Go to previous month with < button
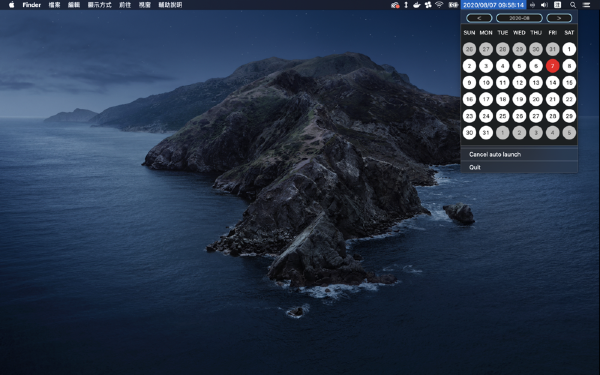Viewport: 600px width, 375px height. click(479, 18)
